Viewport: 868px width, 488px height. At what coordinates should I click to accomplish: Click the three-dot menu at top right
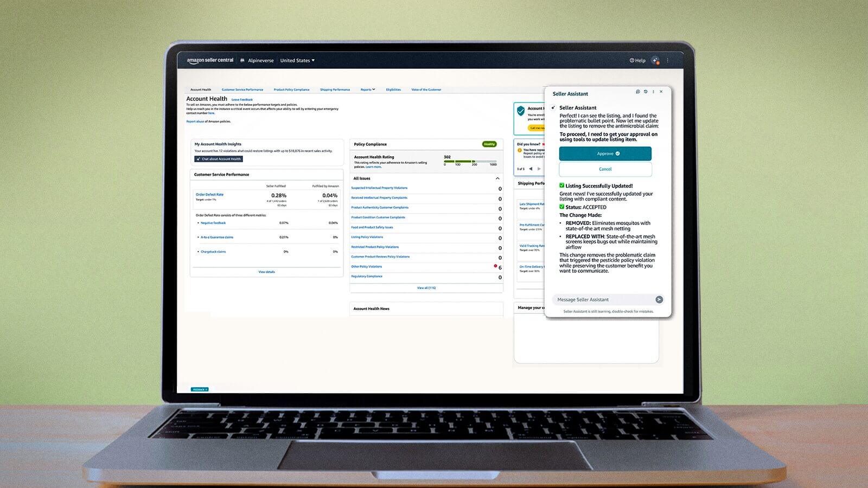pyautogui.click(x=668, y=60)
